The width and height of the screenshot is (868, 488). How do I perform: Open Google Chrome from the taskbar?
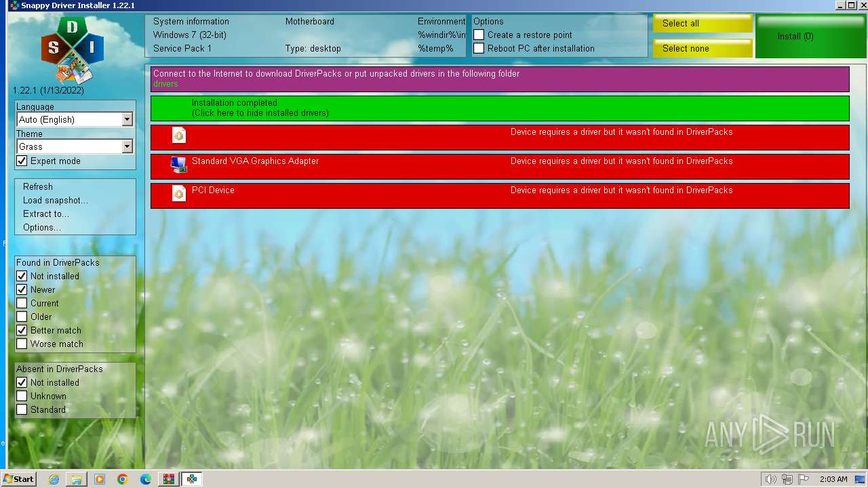123,479
